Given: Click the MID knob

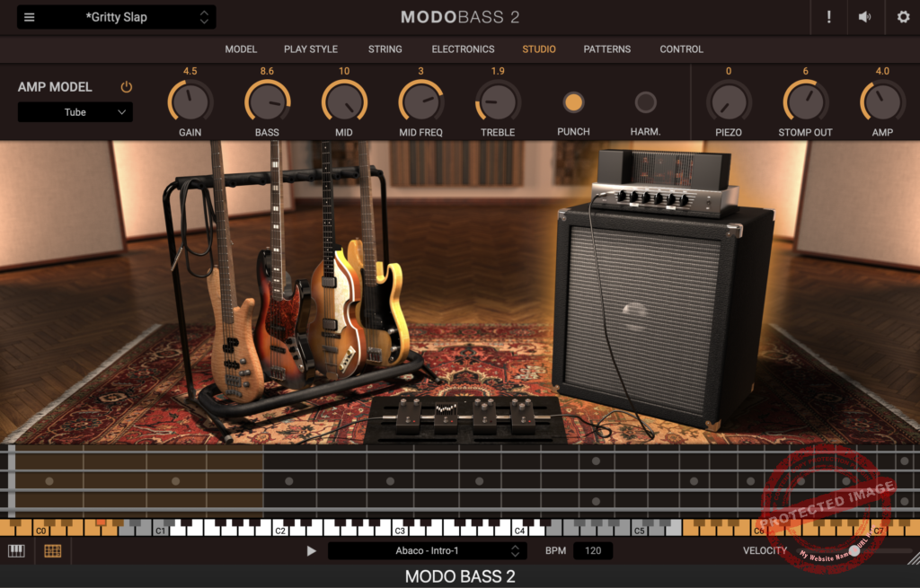Looking at the screenshot, I should pos(344,102).
